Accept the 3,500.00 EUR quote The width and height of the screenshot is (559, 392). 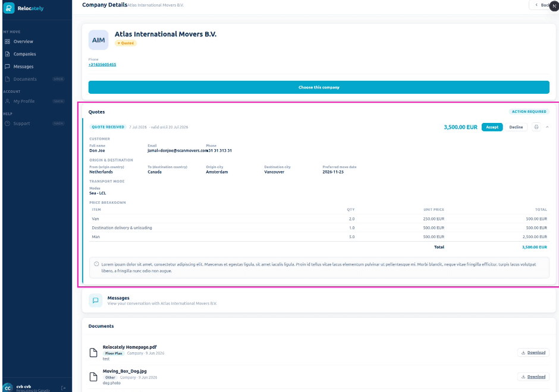pyautogui.click(x=492, y=127)
